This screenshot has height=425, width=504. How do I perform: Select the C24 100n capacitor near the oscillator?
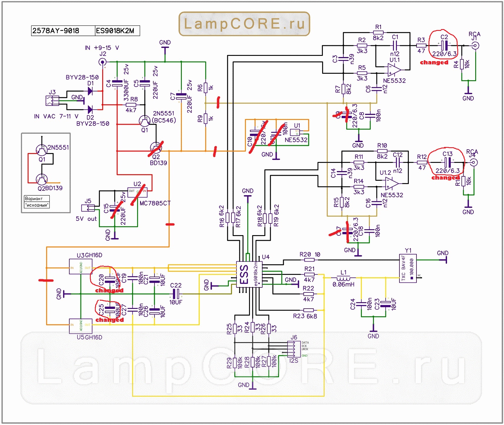361,304
